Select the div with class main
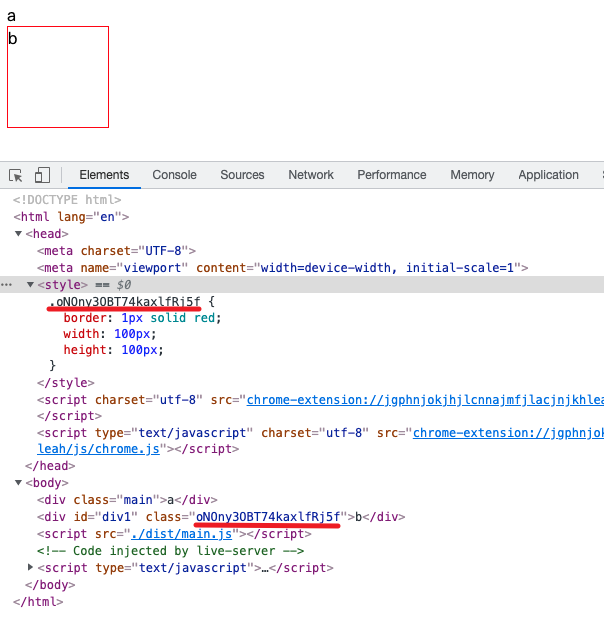Viewport: 604px width, 640px height. point(127,500)
